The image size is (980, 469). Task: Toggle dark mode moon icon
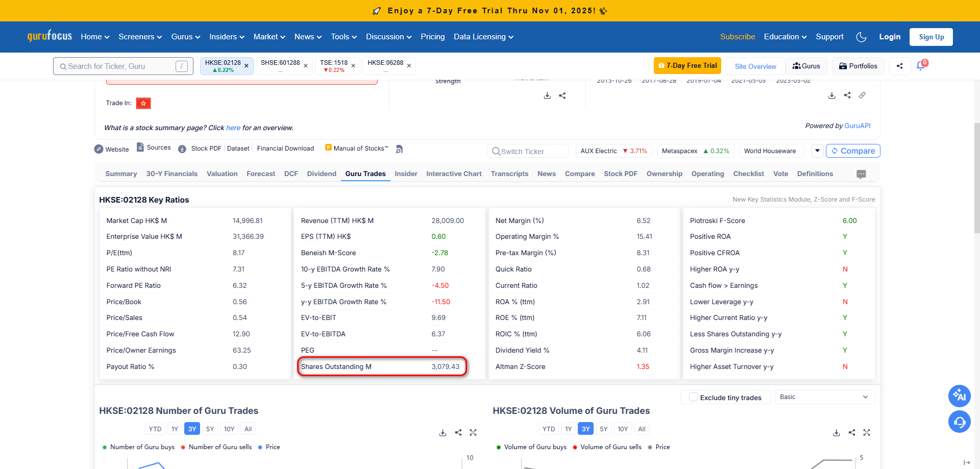[x=861, y=37]
